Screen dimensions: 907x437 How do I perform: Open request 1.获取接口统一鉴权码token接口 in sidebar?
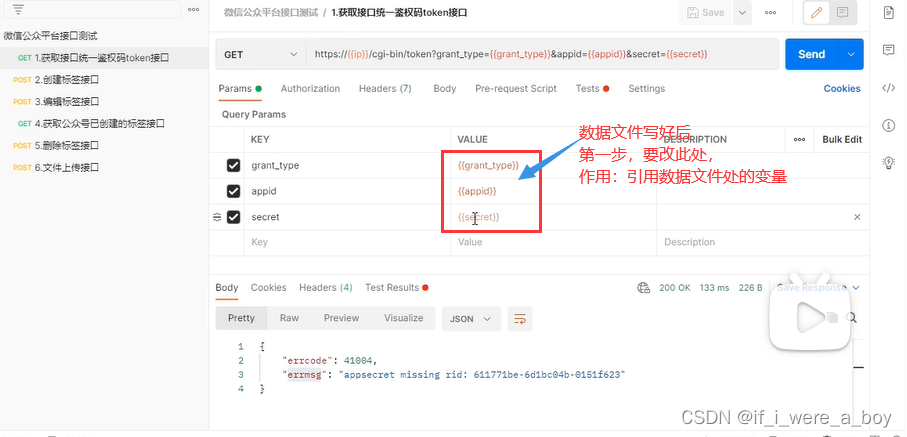pos(104,58)
